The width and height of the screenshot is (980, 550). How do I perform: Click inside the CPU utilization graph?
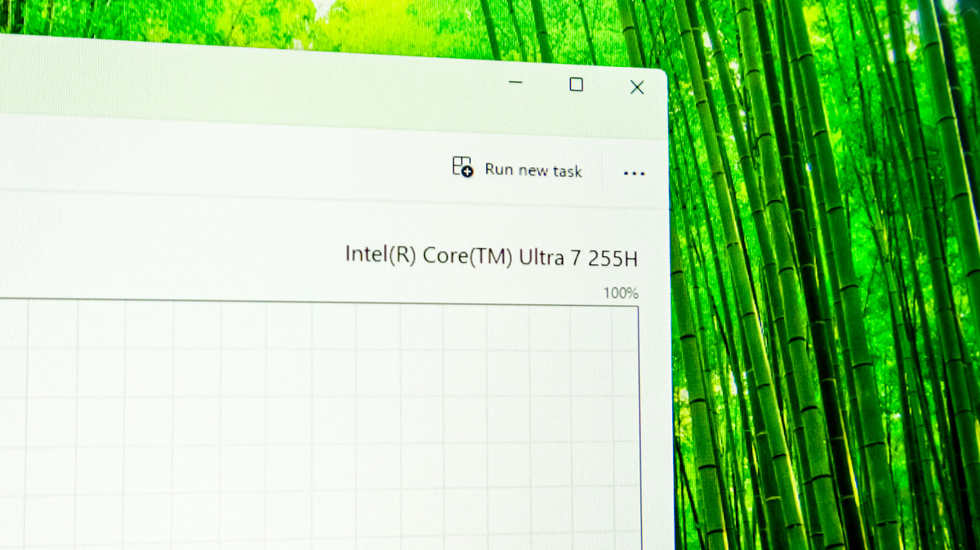[318, 424]
